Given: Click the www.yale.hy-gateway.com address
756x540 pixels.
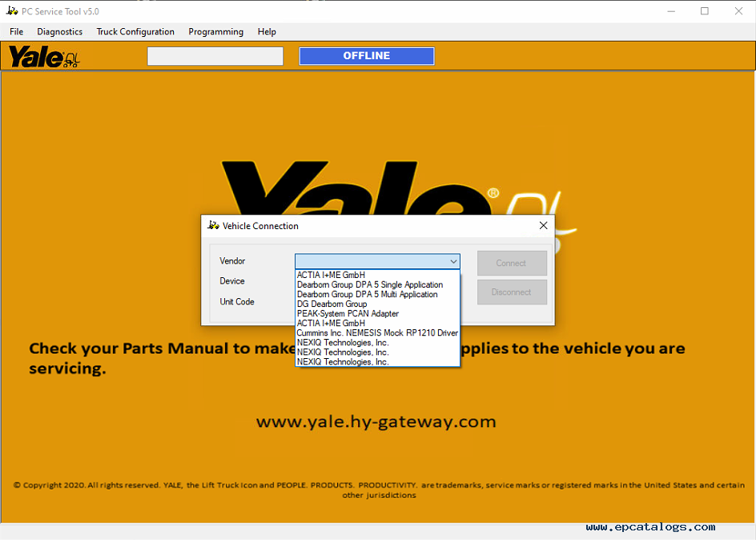Looking at the screenshot, I should (x=376, y=422).
